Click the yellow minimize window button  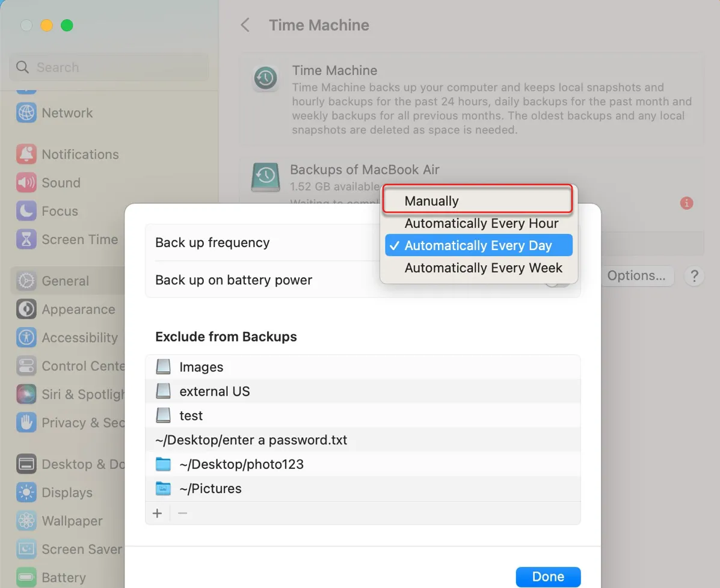[x=46, y=25]
